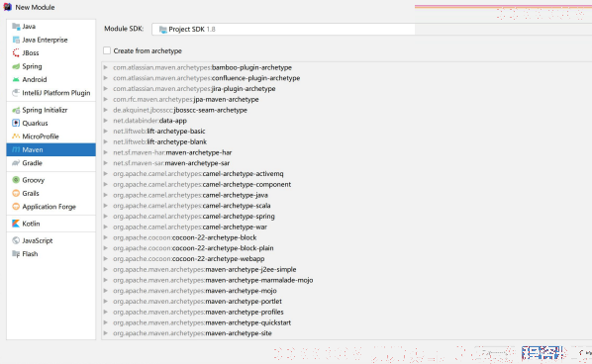
Task: Select camel-archetype-component row
Action: tap(346, 184)
